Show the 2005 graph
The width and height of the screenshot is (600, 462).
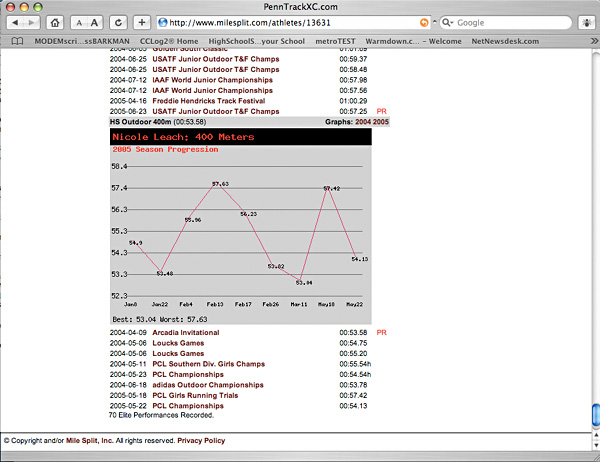(x=381, y=120)
